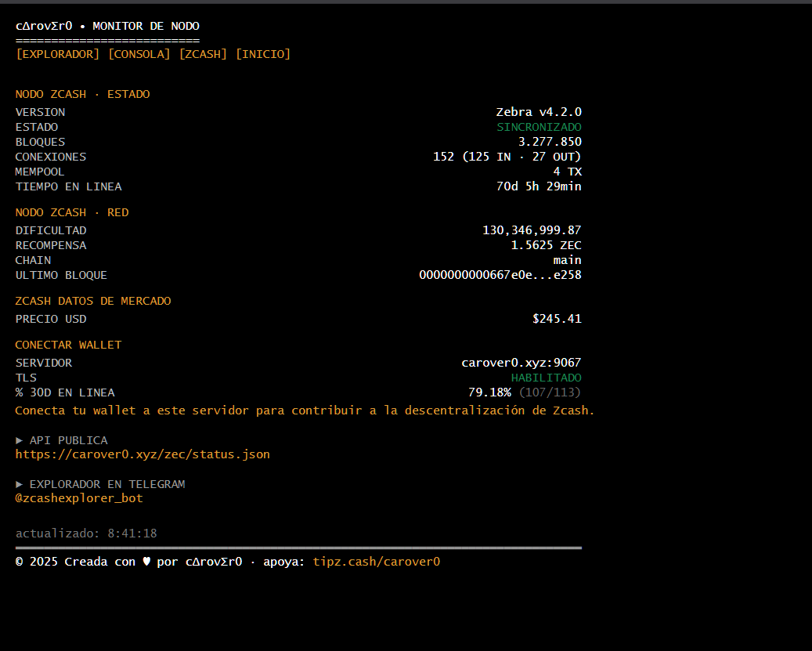Screen dimensions: 812x651
Task: Click the 'VERSION' row label
Action: tap(40, 112)
